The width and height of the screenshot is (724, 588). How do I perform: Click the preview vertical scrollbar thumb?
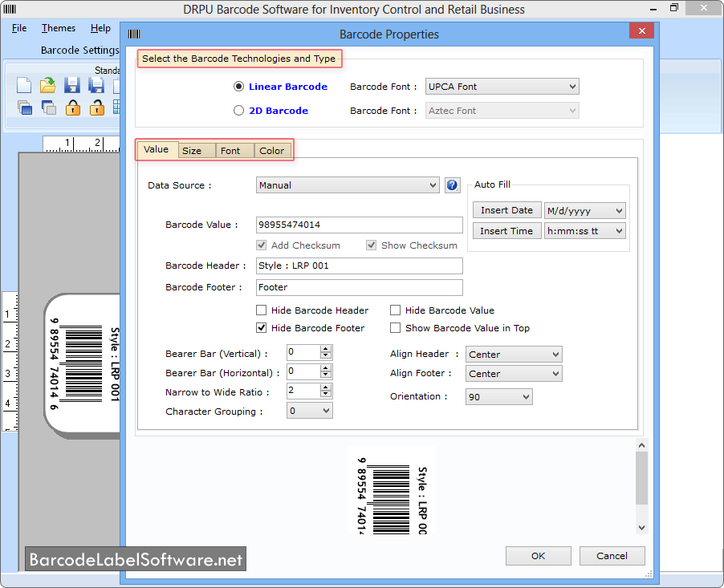pyautogui.click(x=641, y=478)
